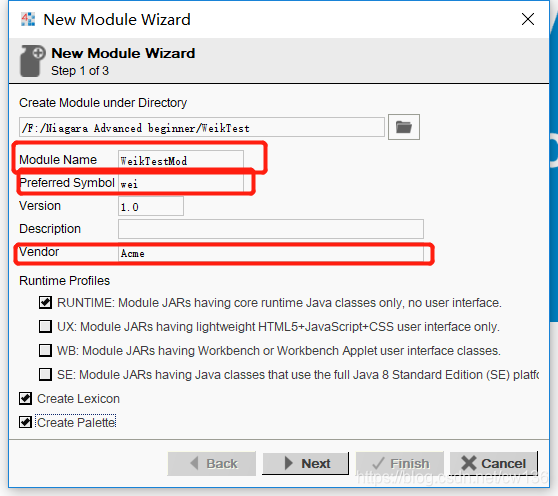Enable the SE Standard Edition checkbox
The height and width of the screenshot is (496, 558).
(x=45, y=374)
